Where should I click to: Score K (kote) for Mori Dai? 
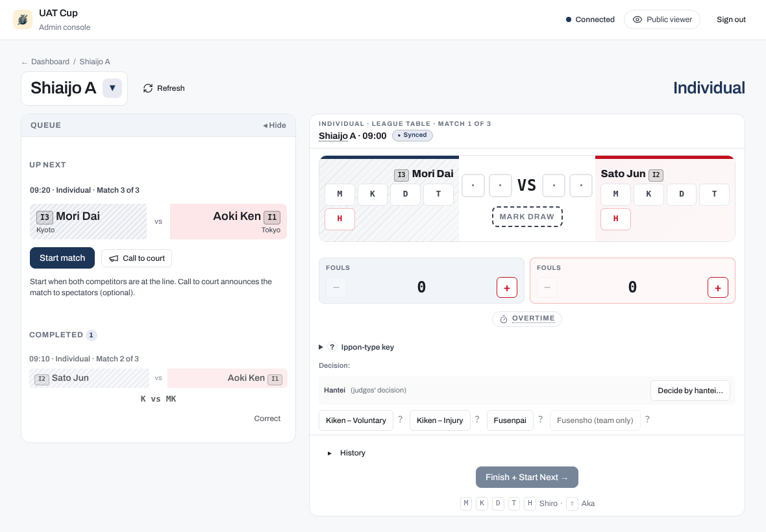pos(373,194)
